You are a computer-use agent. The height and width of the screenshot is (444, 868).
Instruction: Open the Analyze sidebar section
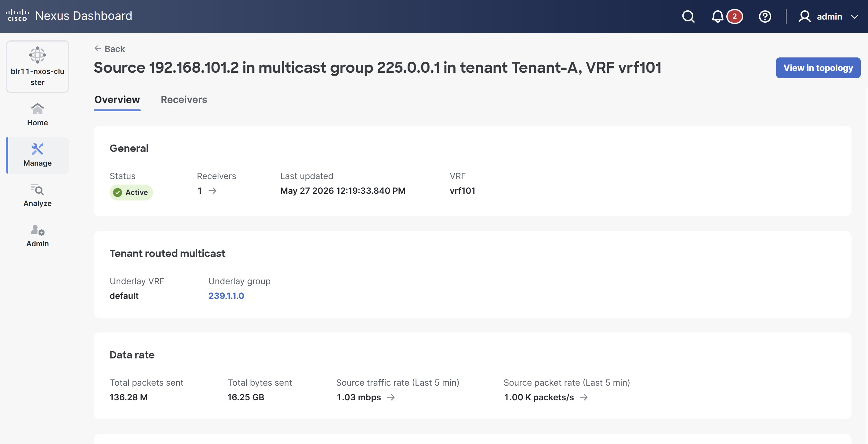click(38, 195)
